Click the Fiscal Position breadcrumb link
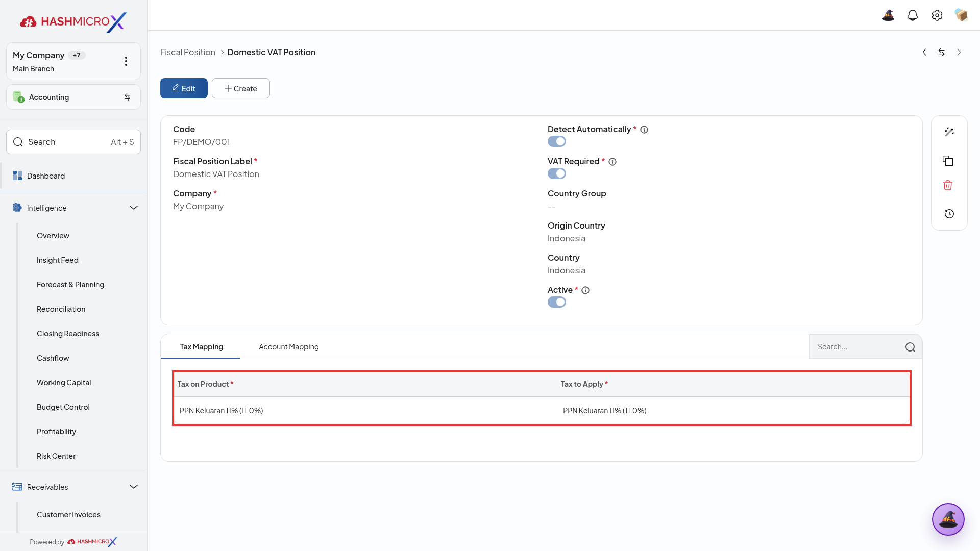Screen dimensions: 980x551 click(188, 52)
